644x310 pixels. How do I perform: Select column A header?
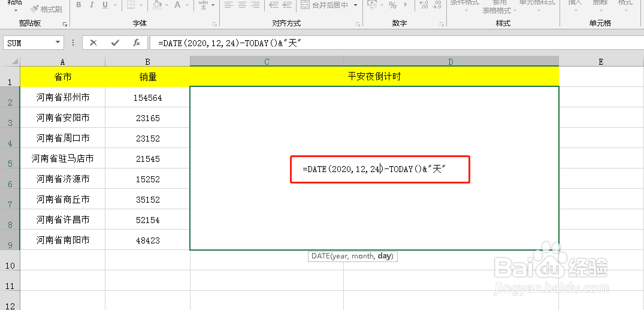coord(62,61)
